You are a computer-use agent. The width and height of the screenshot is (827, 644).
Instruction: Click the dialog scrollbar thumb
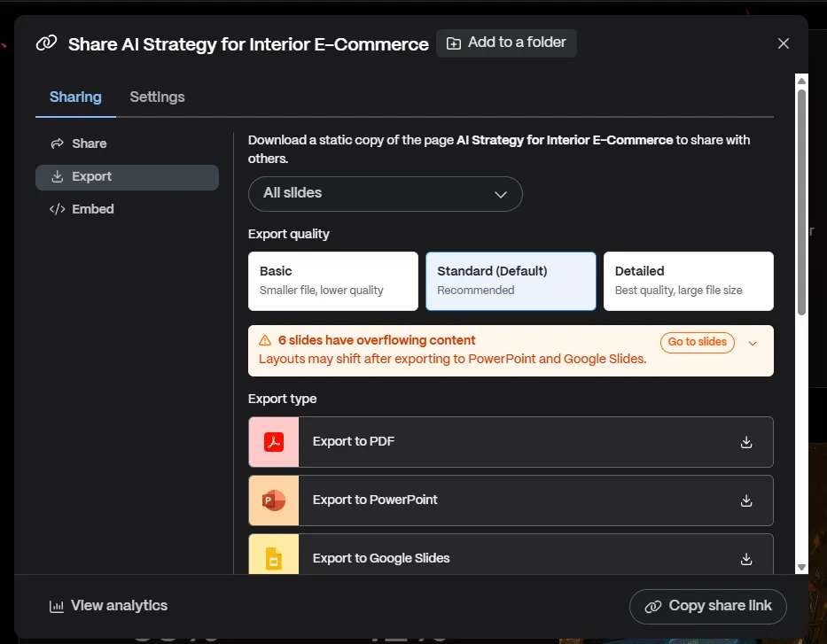tap(801, 202)
